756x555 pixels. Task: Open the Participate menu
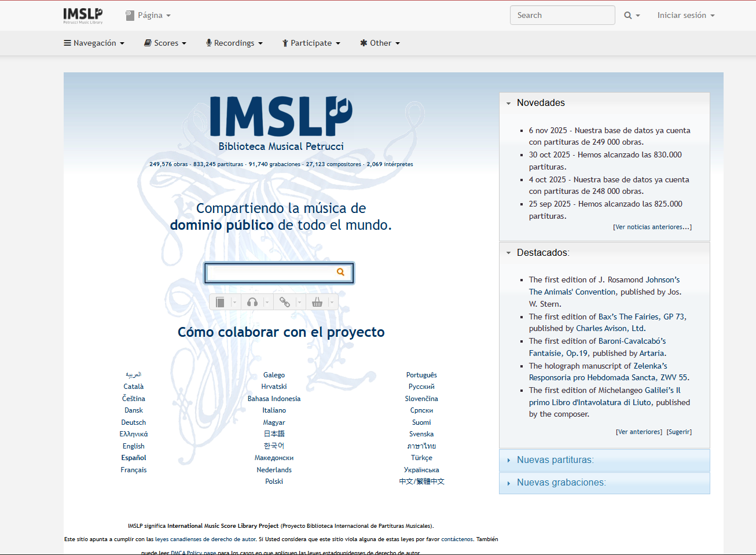(311, 43)
